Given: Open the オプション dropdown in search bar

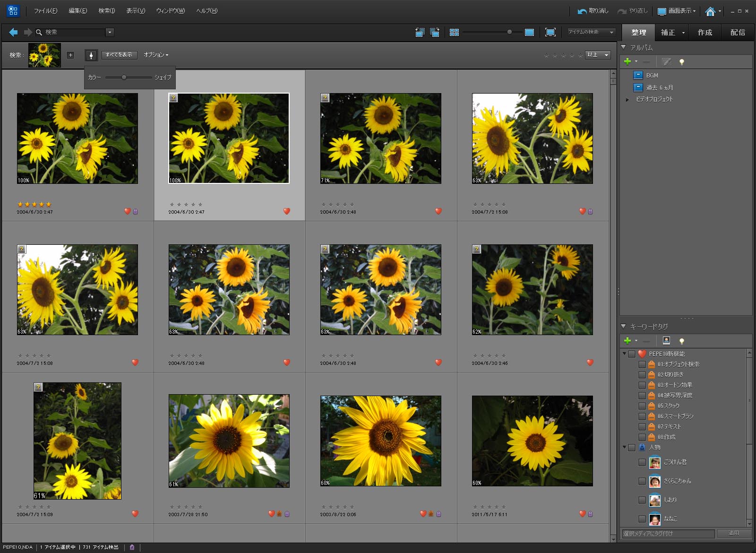Looking at the screenshot, I should point(156,55).
